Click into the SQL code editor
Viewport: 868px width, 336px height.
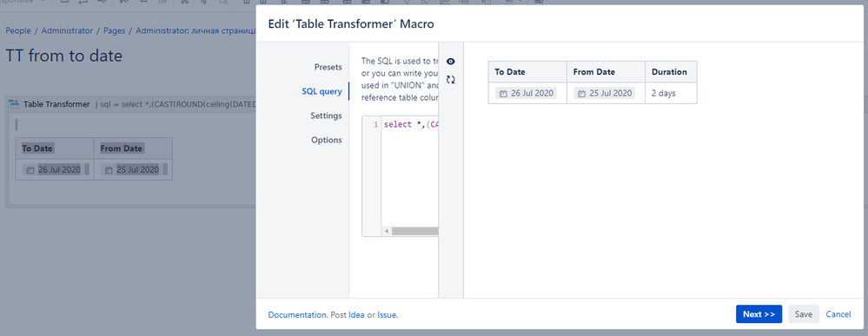[409, 177]
